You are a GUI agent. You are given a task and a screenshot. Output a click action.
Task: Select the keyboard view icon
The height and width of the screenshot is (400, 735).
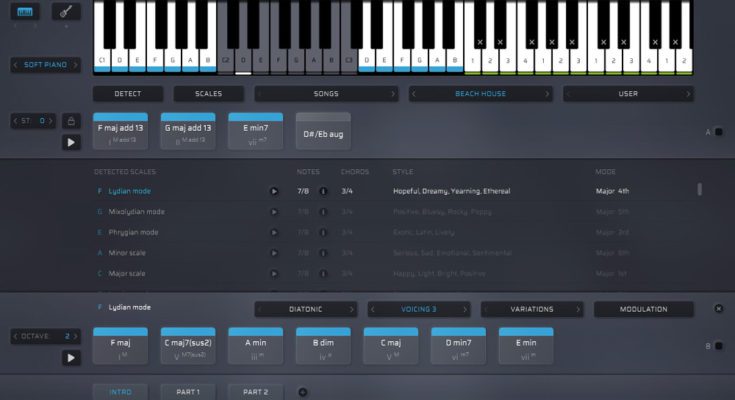[25, 12]
